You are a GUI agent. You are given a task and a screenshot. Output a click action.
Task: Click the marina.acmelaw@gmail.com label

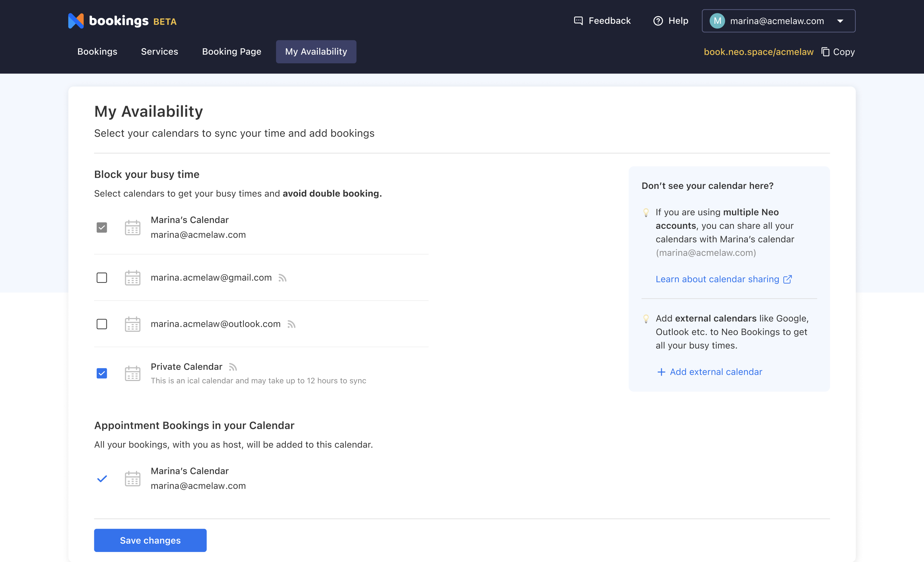[211, 278]
